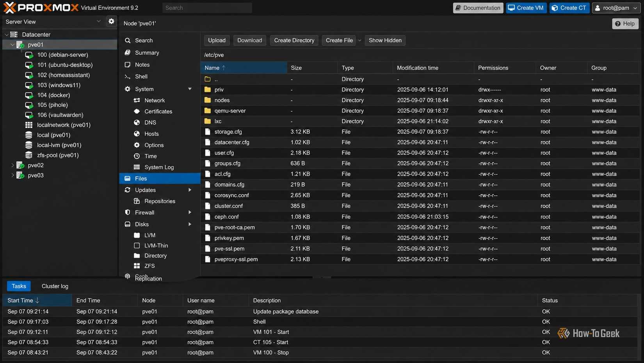This screenshot has width=644, height=363.
Task: Select zfs-pool (pve01) storage
Action: click(58, 155)
